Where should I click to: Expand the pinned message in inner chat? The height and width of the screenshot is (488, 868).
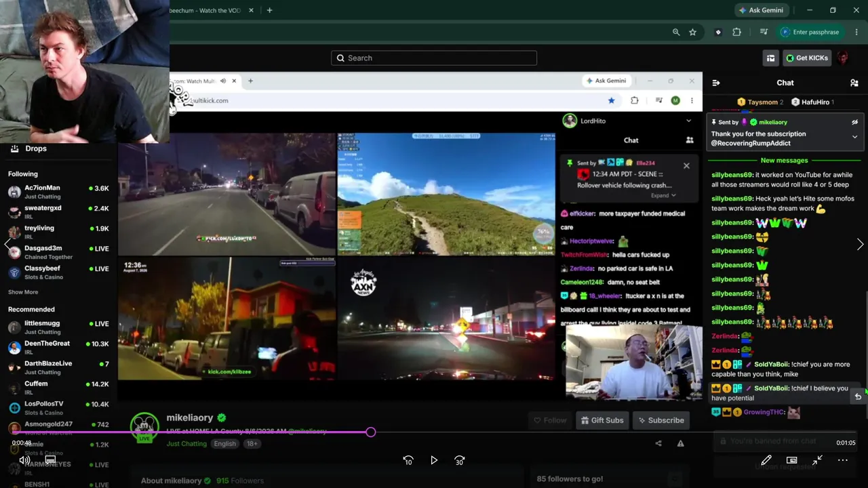point(663,196)
